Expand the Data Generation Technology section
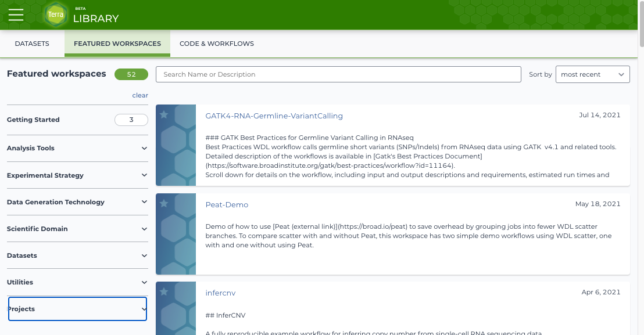644x335 pixels. click(x=77, y=201)
